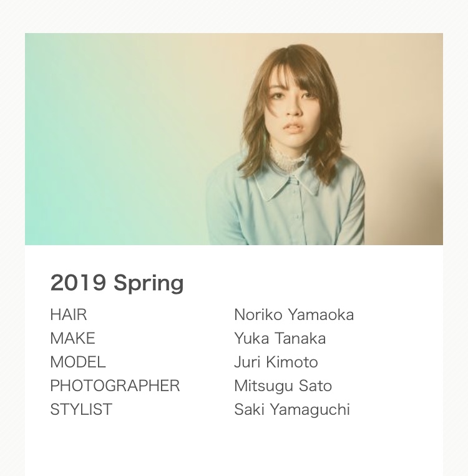Click the beige backdrop right of the model
Viewport: 468px width, 476px height.
(406, 125)
